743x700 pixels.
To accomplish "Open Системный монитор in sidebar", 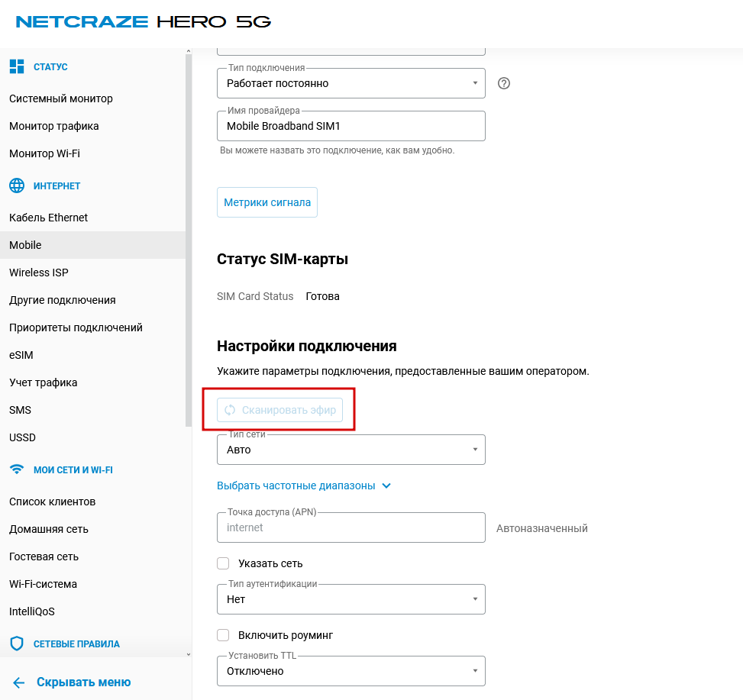I will point(61,98).
